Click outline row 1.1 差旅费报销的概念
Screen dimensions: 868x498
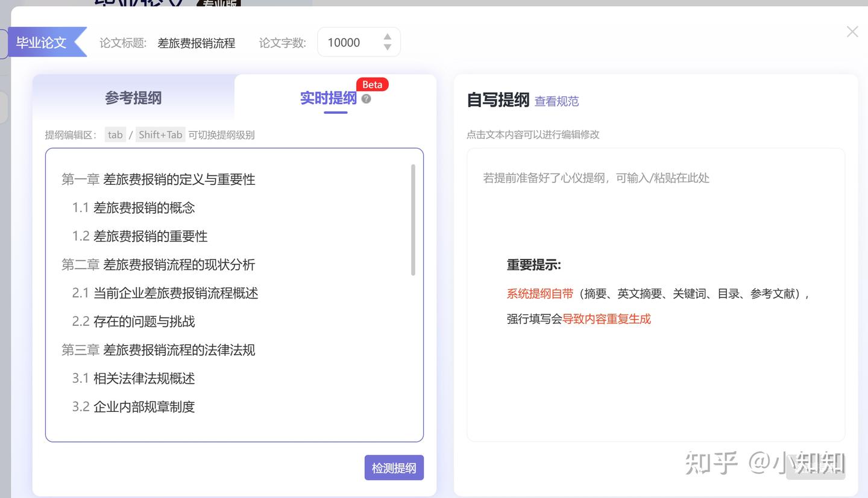tap(134, 208)
